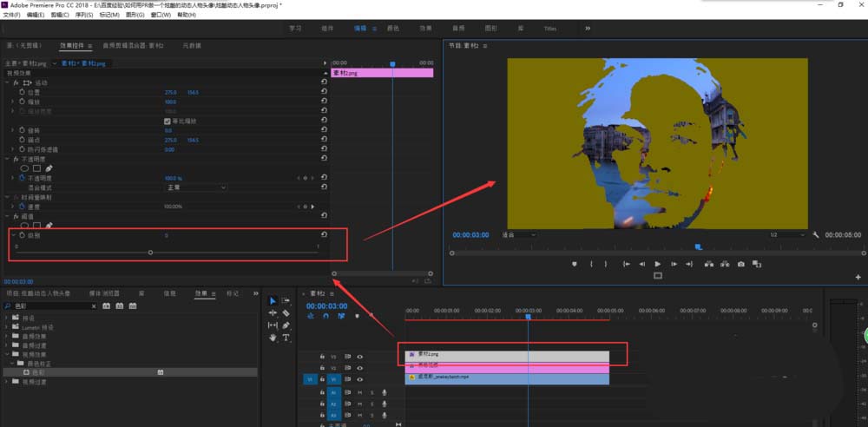868x427 pixels.
Task: Click the Export Frame camera icon
Action: point(740,264)
